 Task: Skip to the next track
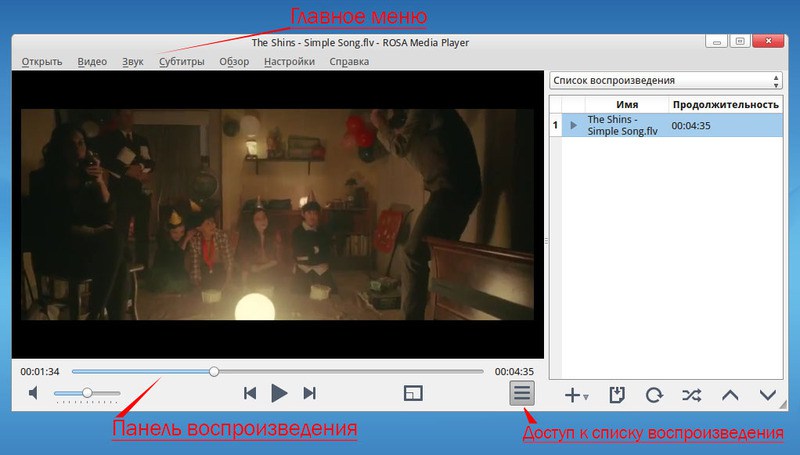tap(309, 393)
